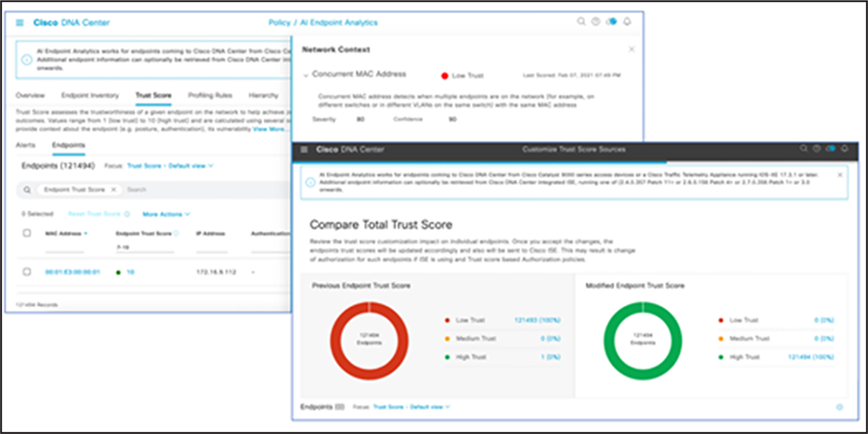868x434 pixels.
Task: Open notifications bell in Policy window header
Action: [x=627, y=21]
